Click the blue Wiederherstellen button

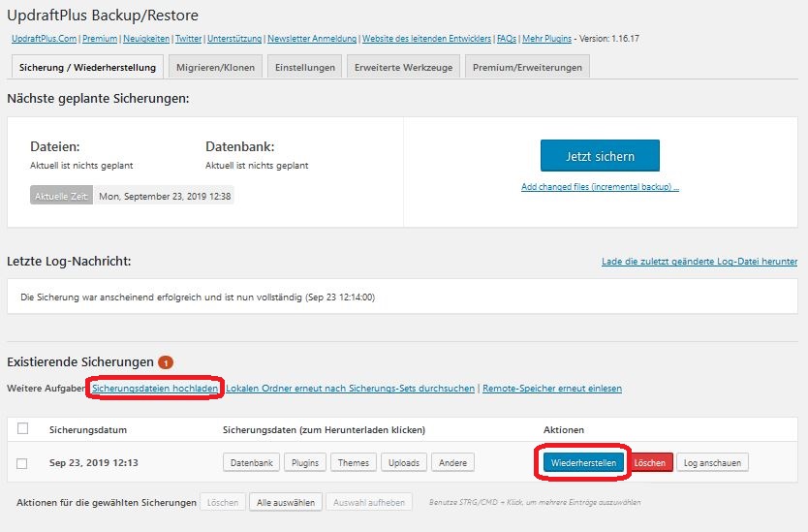click(583, 463)
